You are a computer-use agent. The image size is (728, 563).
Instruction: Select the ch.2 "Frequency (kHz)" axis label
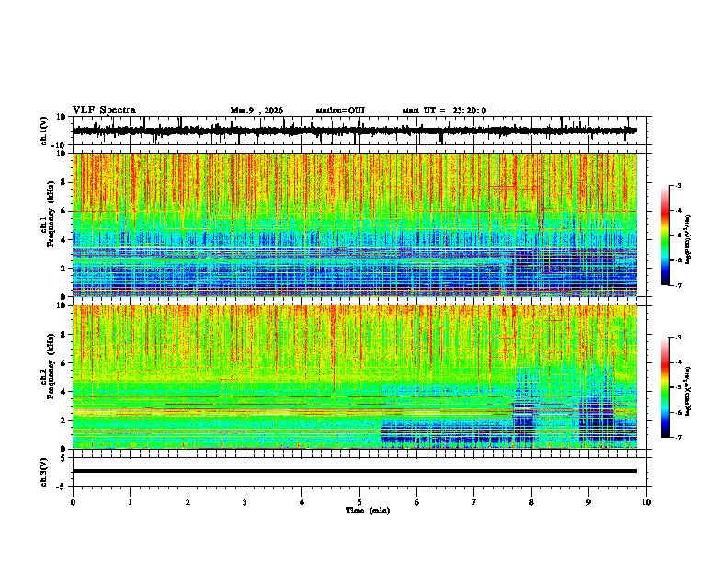click(x=51, y=365)
